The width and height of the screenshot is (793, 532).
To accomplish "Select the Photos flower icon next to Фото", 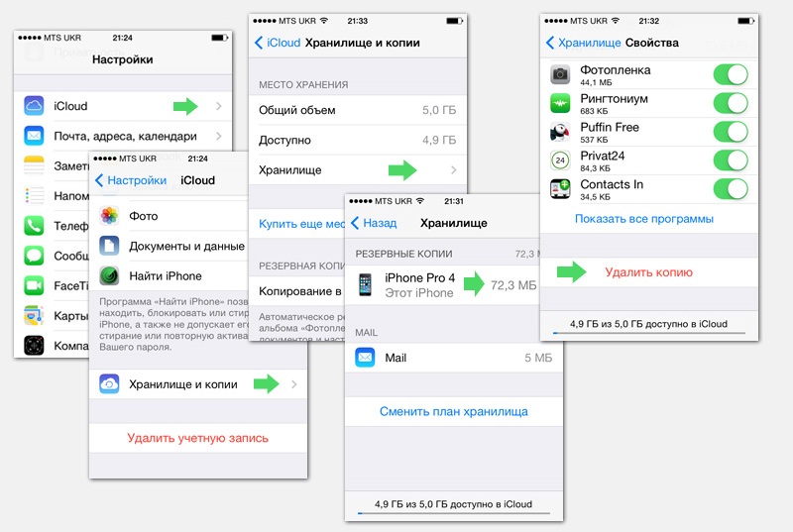I will pos(109,216).
